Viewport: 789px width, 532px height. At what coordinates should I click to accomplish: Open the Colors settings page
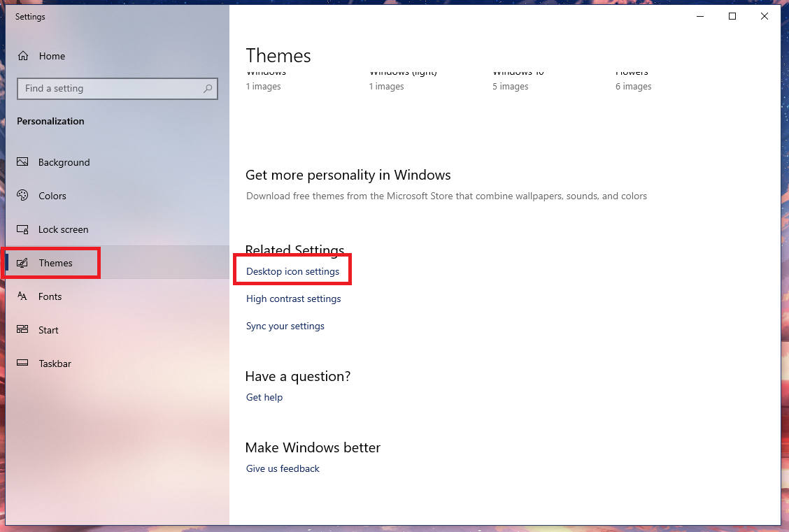pos(118,196)
